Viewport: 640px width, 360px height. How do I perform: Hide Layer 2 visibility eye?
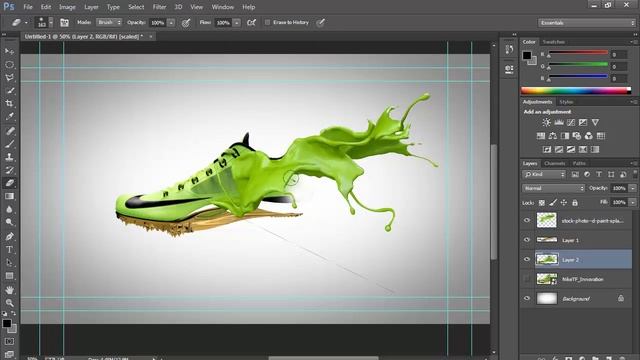527,260
